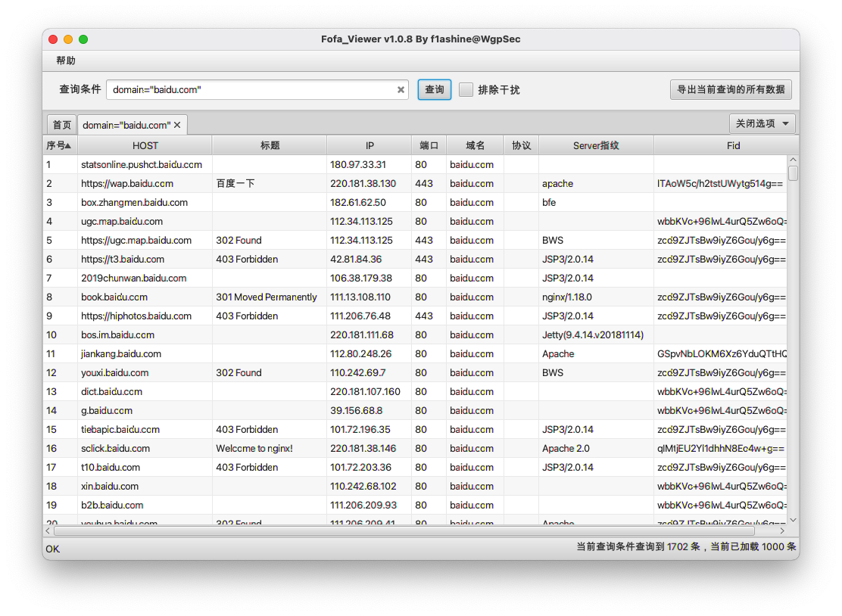Select host t10.baidu.com
The height and width of the screenshot is (616, 842).
(111, 468)
